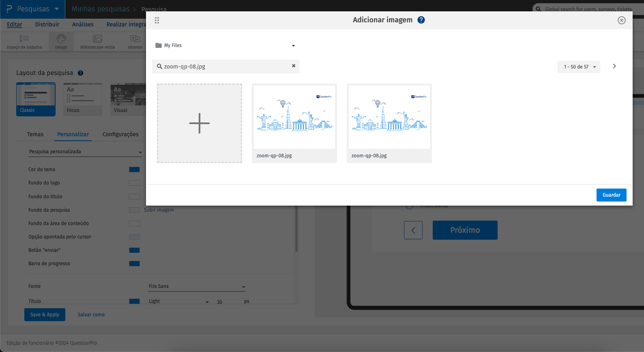
Task: Open the 1 - 50 de 57 pagination dropdown
Action: 579,67
